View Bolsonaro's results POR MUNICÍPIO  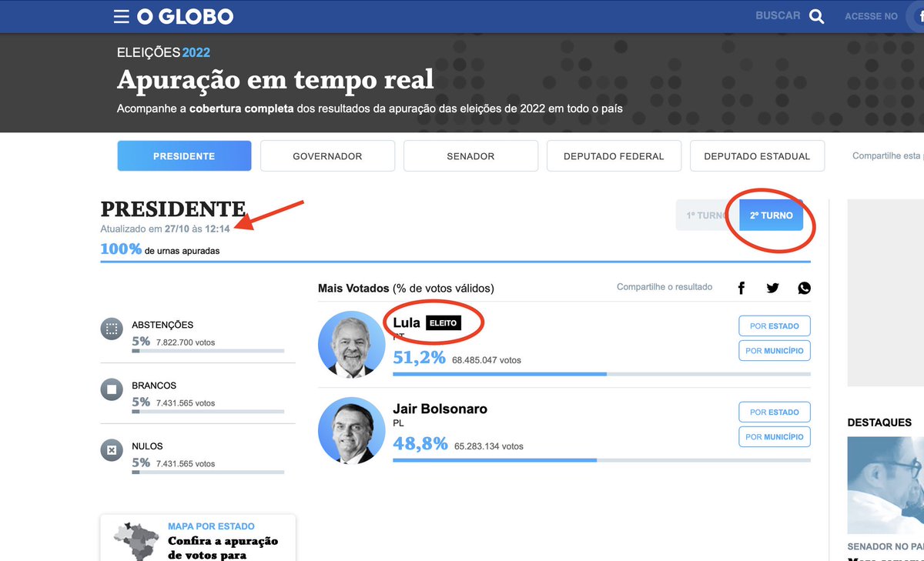[x=775, y=436]
